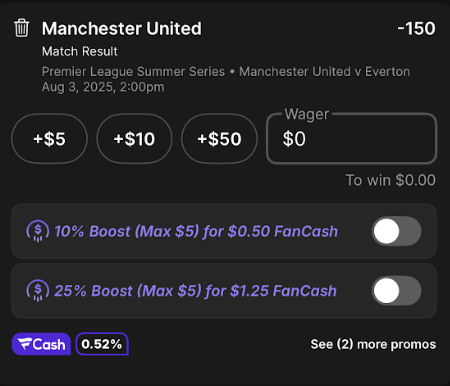Add $50 to the wager
The image size is (450, 386).
pos(219,139)
